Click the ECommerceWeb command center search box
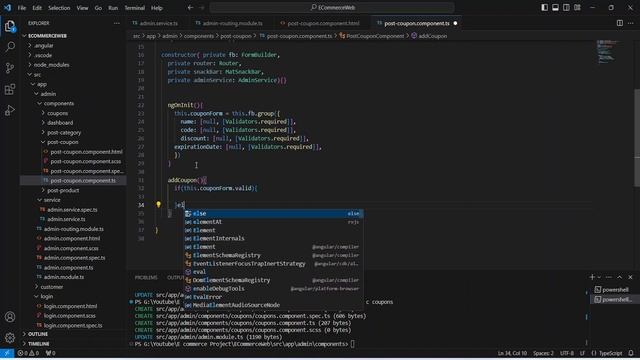 pyautogui.click(x=332, y=7)
